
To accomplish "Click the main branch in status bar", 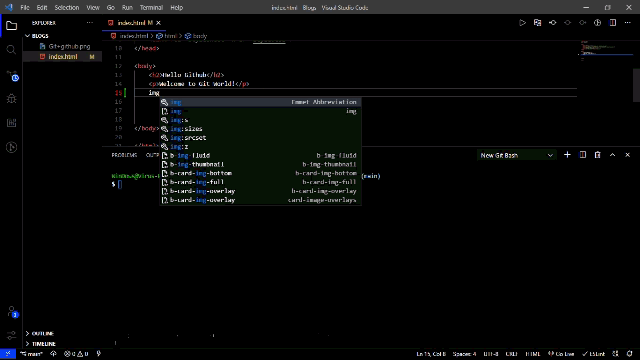I will tap(31, 354).
